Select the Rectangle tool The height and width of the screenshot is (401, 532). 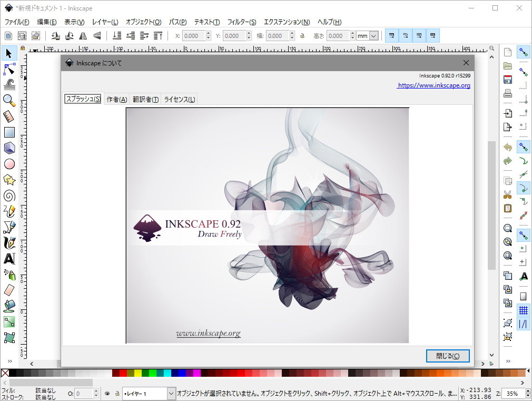tap(9, 132)
